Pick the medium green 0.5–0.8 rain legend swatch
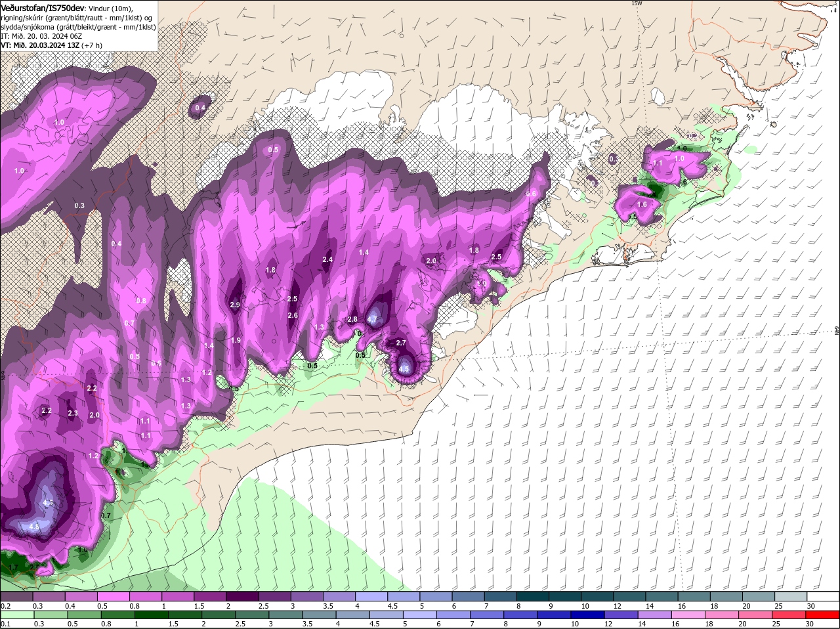The image size is (840, 629). point(85,615)
